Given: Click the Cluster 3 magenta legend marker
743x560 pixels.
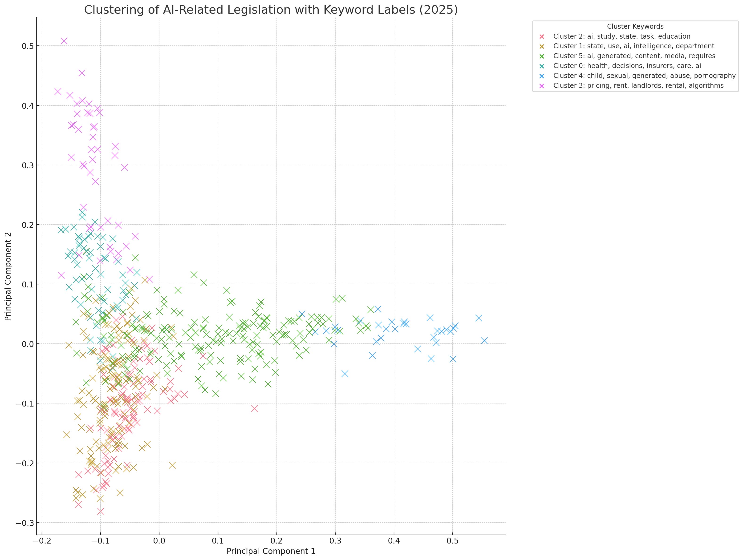Looking at the screenshot, I should tap(541, 86).
